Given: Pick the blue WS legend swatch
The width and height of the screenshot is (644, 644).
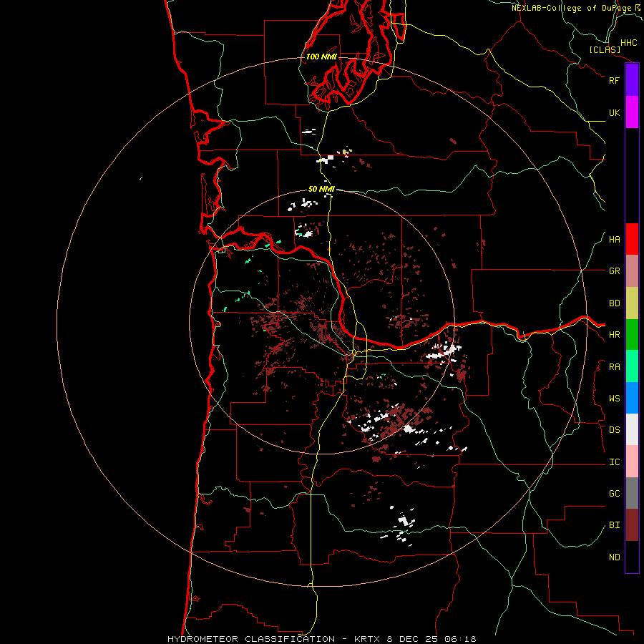Looking at the screenshot, I should click(632, 398).
